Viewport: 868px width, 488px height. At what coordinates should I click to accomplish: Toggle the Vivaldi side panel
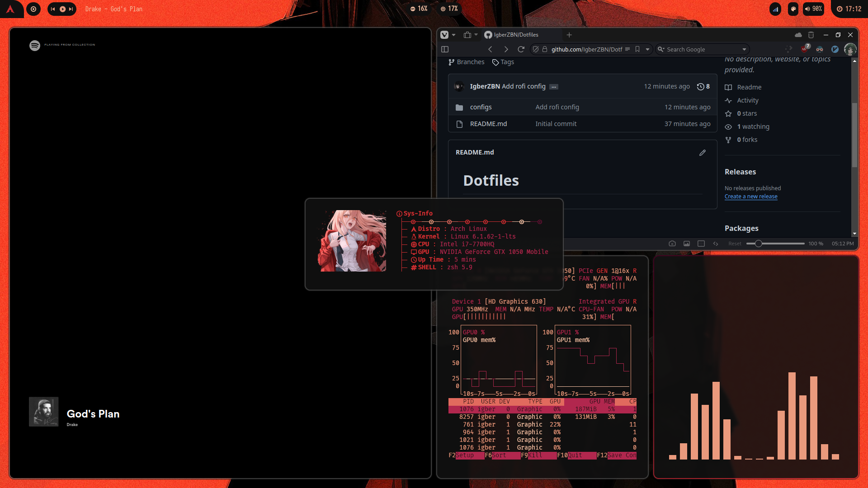pyautogui.click(x=445, y=49)
